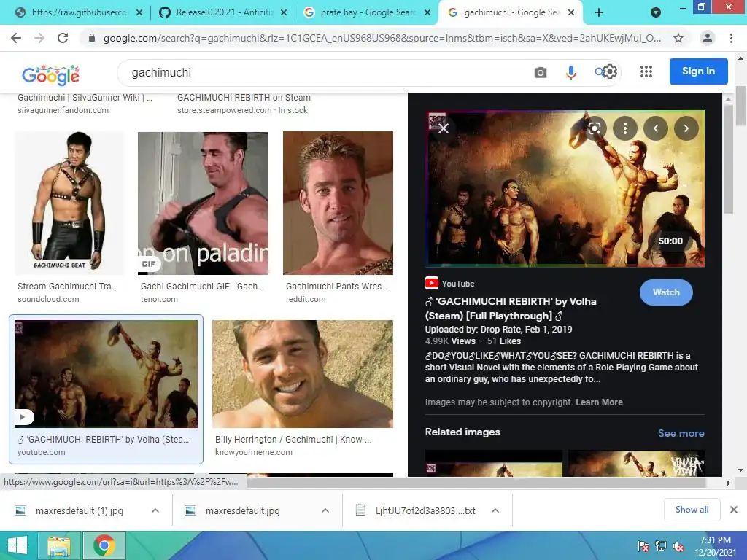The height and width of the screenshot is (560, 747).
Task: Open Google quick settings gear
Action: coord(611,71)
